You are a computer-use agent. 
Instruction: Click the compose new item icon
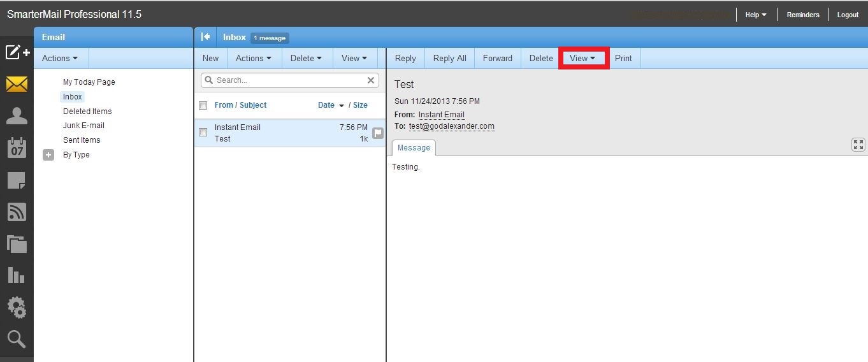[17, 52]
